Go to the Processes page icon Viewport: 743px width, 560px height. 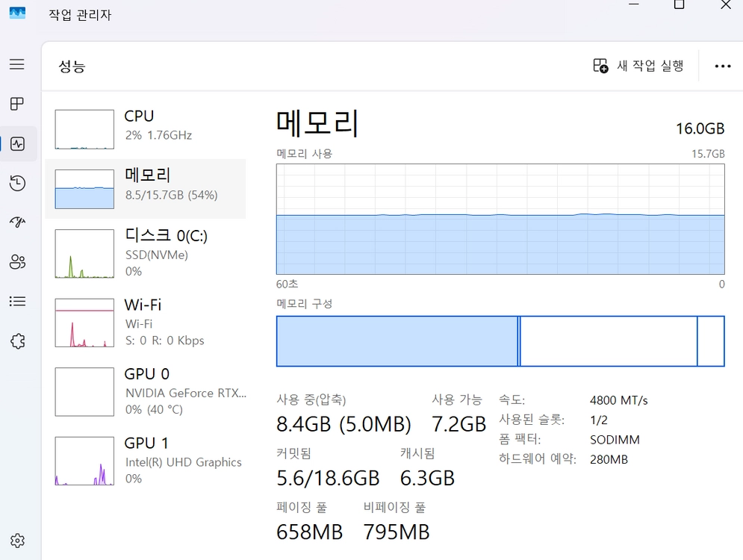(x=17, y=104)
